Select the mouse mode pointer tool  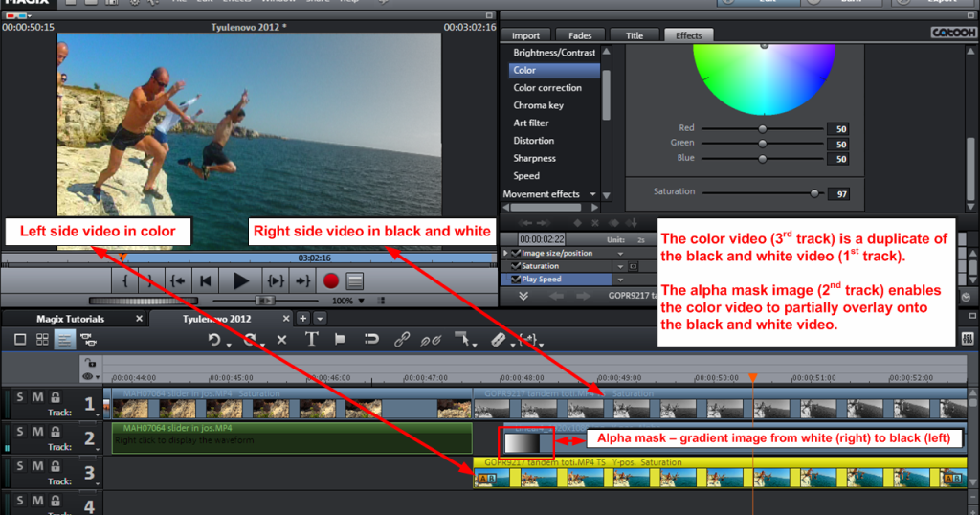462,340
